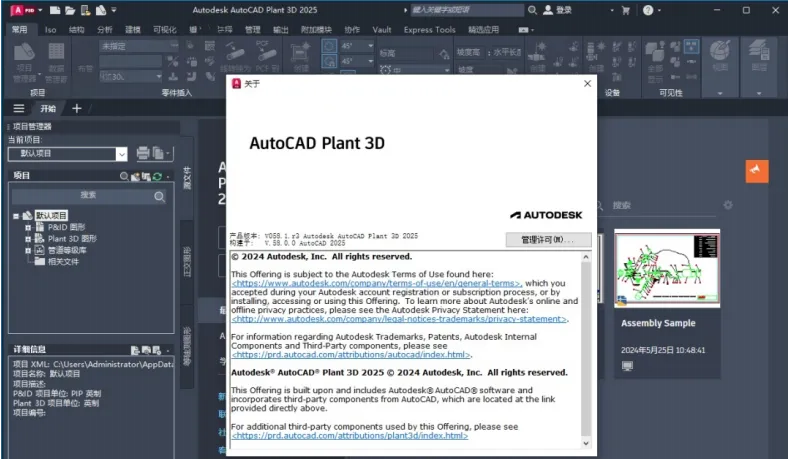Click the About dialog vertical scrollbar thumb
788x459 pixels.
point(586,349)
